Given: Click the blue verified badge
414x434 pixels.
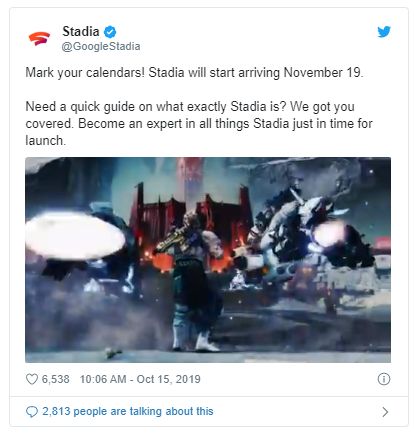Looking at the screenshot, I should click(110, 32).
